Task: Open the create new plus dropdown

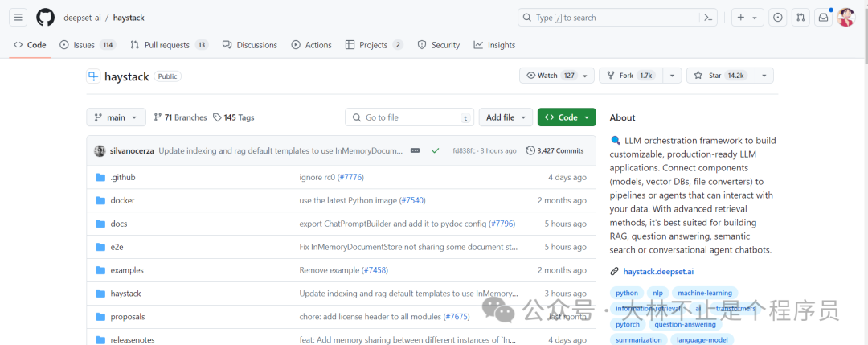Action: [x=747, y=17]
